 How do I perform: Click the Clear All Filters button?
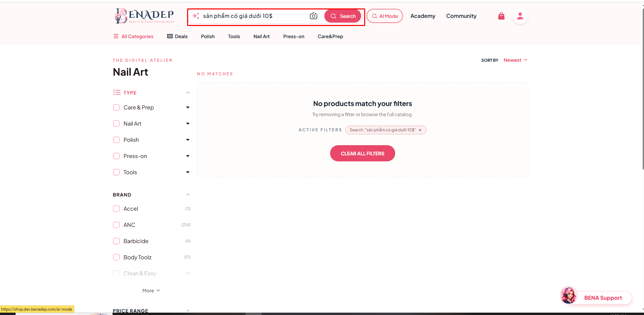pos(362,153)
